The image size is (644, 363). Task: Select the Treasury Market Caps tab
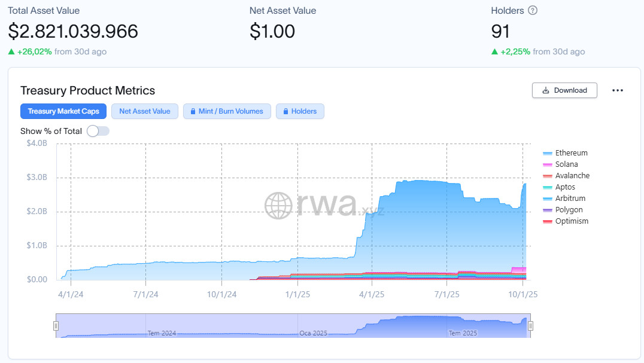(x=63, y=111)
